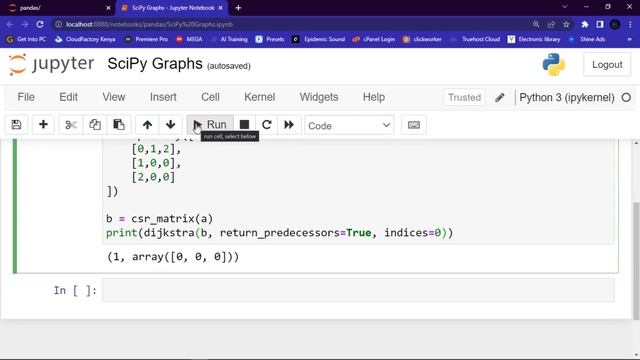The image size is (640, 360).
Task: Open the extensions puzzle icon
Action: point(584,24)
